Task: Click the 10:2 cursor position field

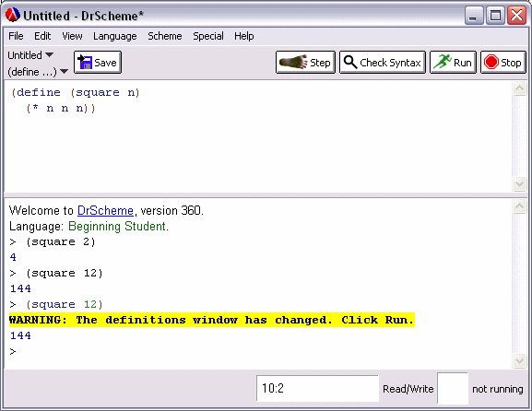Action: click(x=317, y=388)
